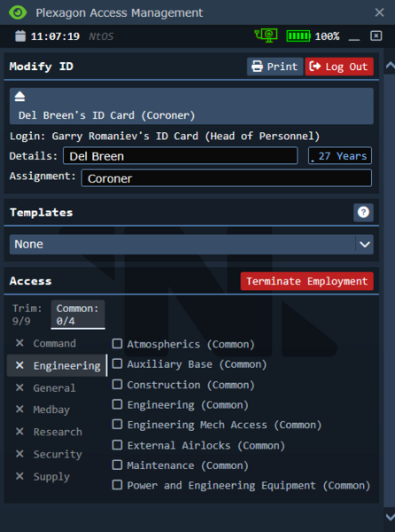Clear all Security access X icon
The height and width of the screenshot is (532, 395).
(19, 454)
